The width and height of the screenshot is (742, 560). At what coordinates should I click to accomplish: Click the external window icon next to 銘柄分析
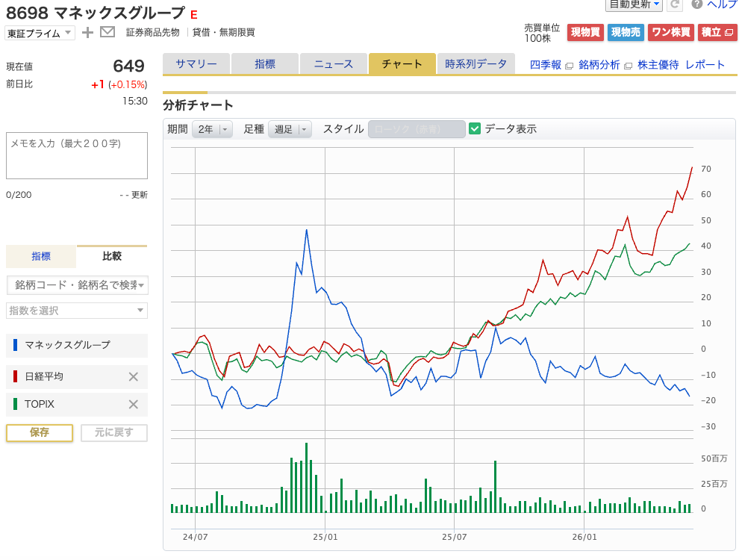pos(628,66)
